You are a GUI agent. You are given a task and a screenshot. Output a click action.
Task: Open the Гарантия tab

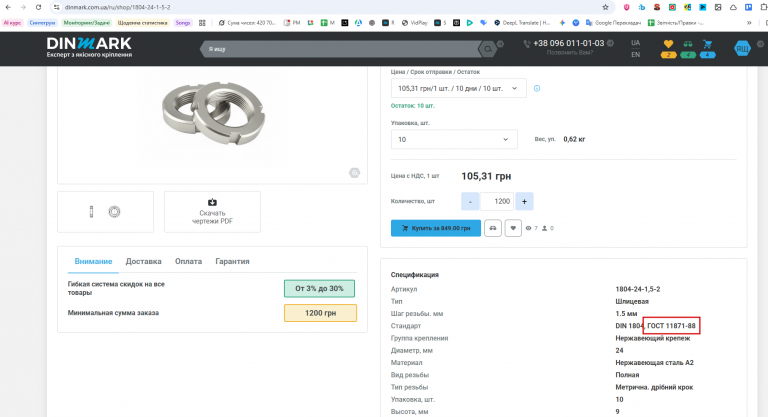[232, 261]
